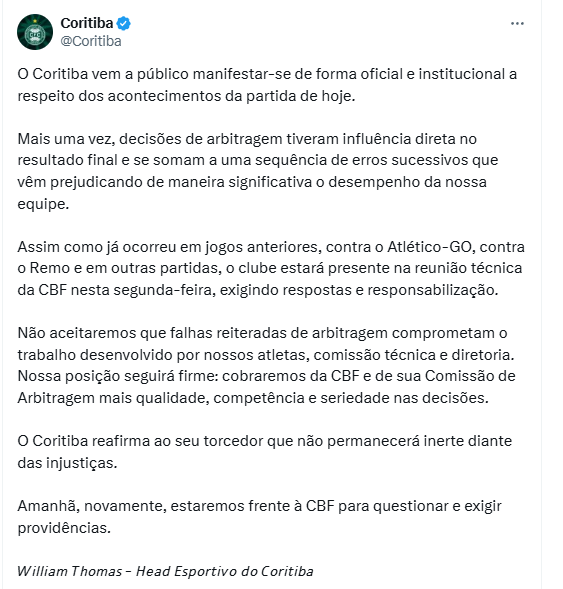The width and height of the screenshot is (563, 589).
Task: Open the Coritiba profile avatar
Action: pyautogui.click(x=35, y=32)
